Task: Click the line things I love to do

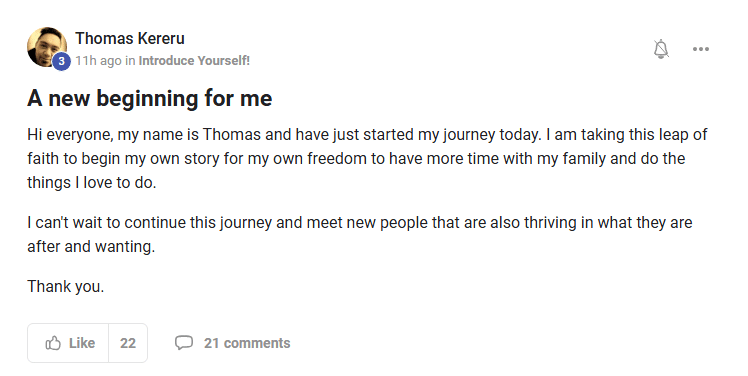Action: pyautogui.click(x=92, y=182)
